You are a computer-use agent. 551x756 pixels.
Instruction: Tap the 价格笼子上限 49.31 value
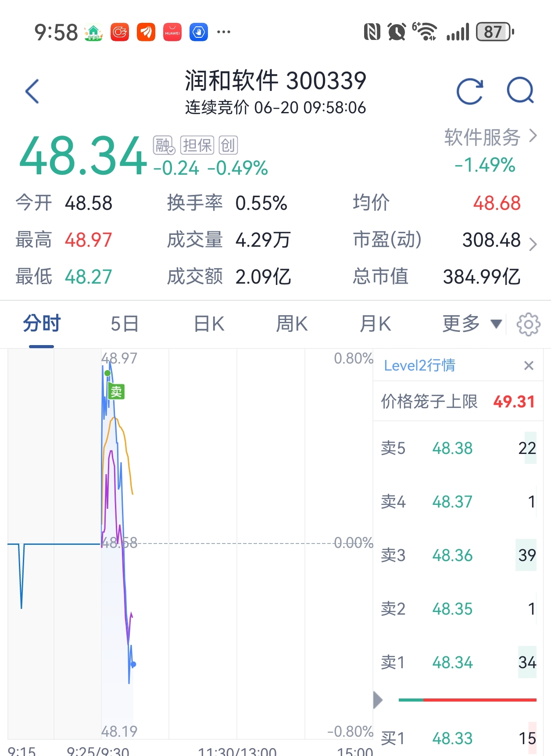click(x=514, y=401)
